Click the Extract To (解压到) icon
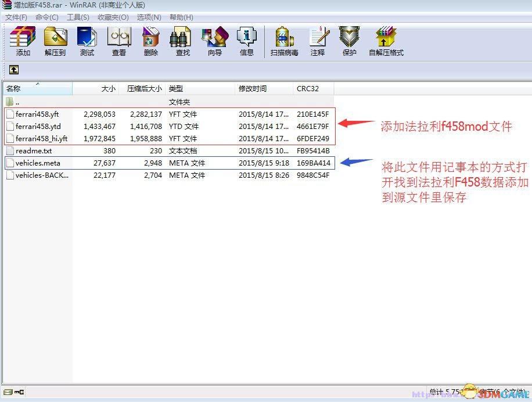 point(55,37)
